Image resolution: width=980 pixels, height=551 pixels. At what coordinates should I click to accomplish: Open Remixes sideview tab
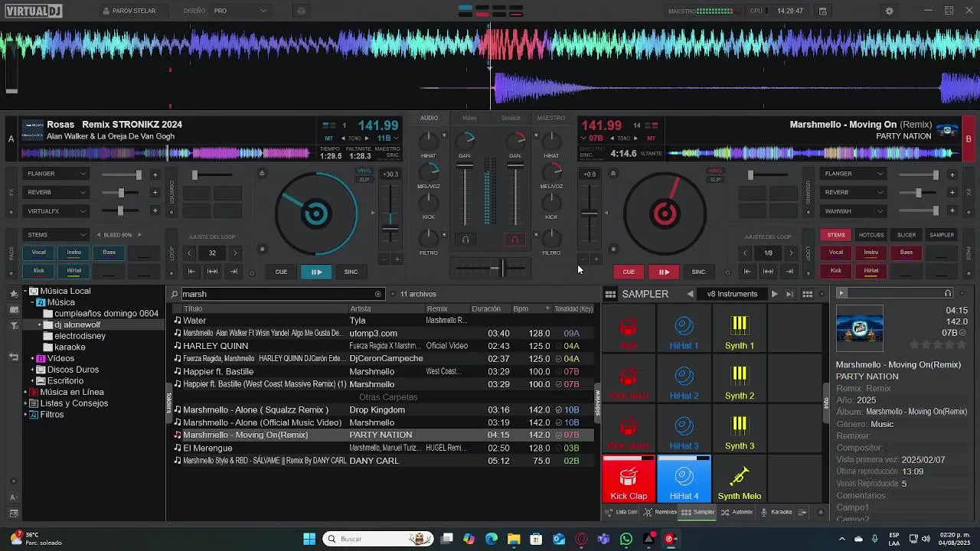(661, 512)
